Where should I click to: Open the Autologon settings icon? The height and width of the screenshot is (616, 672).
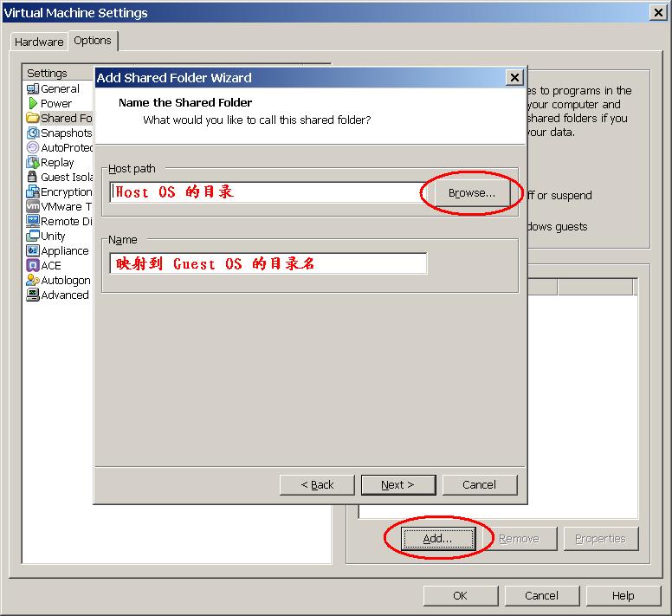(x=33, y=280)
